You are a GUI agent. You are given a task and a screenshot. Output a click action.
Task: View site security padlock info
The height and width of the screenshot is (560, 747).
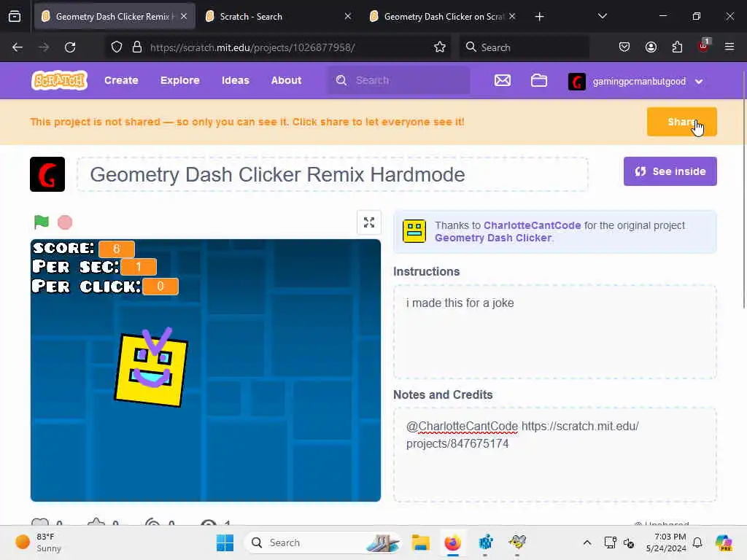[x=137, y=47]
